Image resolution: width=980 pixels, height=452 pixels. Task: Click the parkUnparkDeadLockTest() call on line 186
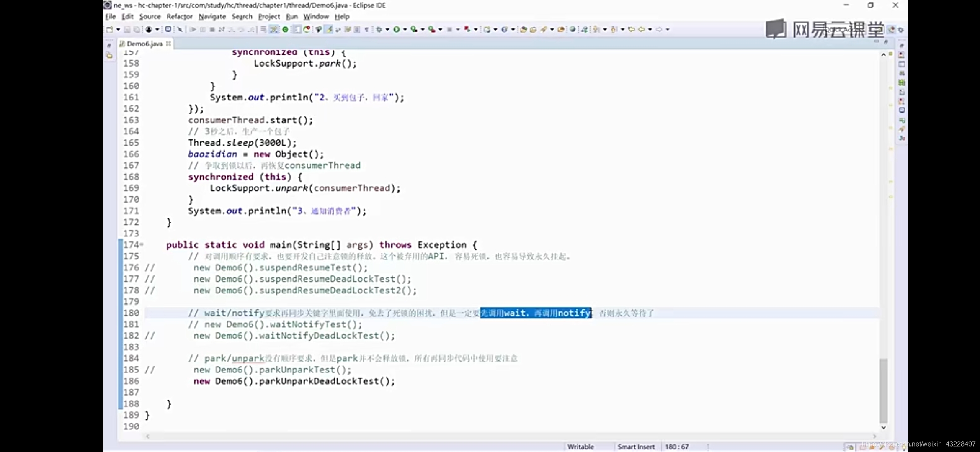(x=327, y=381)
